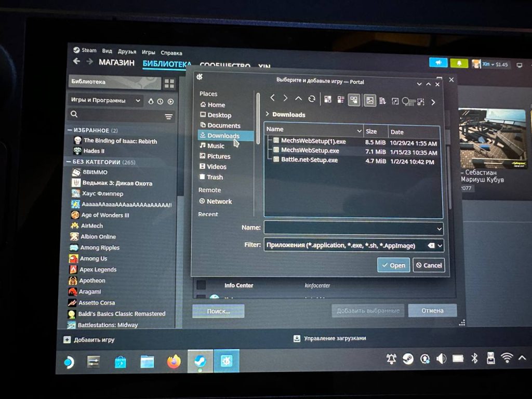
Task: Expand the Downloads breadcrumb chevron
Action: (x=267, y=114)
